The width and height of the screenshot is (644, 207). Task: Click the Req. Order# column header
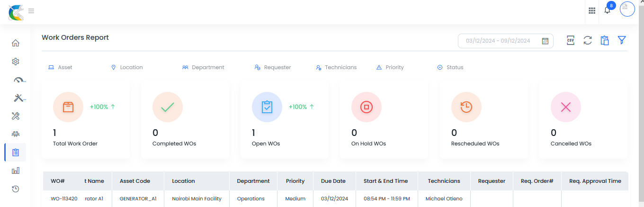(537, 181)
